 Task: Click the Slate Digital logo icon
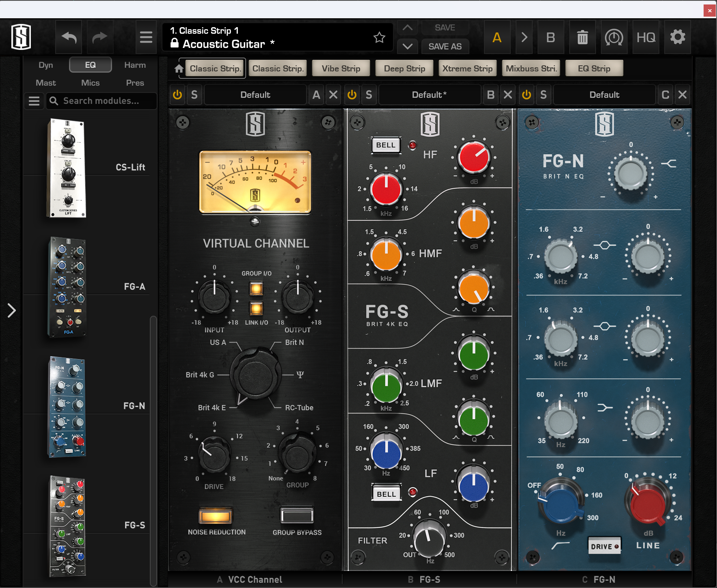pyautogui.click(x=21, y=37)
